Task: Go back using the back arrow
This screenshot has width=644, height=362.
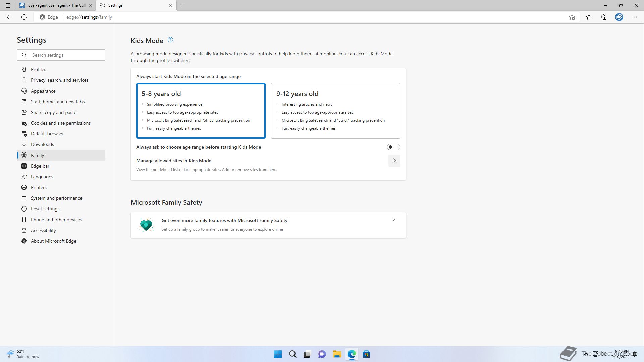Action: 9,17
